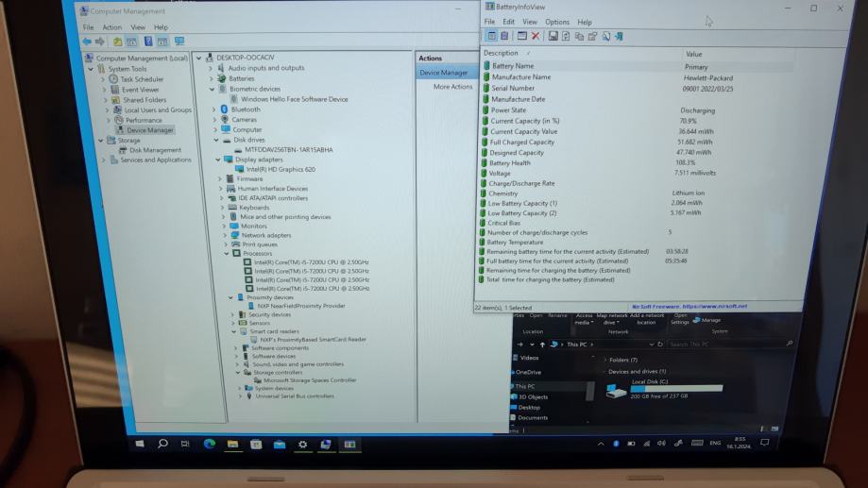The width and height of the screenshot is (868, 488).
Task: Click Map network drive in Explorer ribbon
Action: pos(612,319)
